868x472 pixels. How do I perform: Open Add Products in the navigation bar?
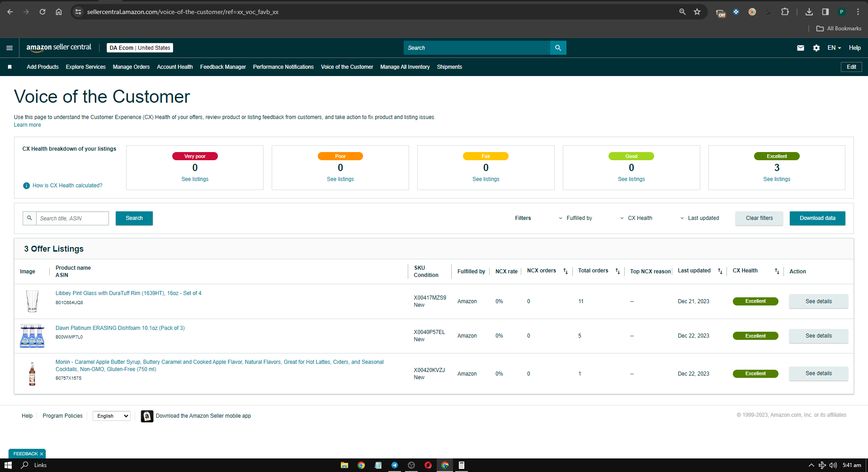42,67
